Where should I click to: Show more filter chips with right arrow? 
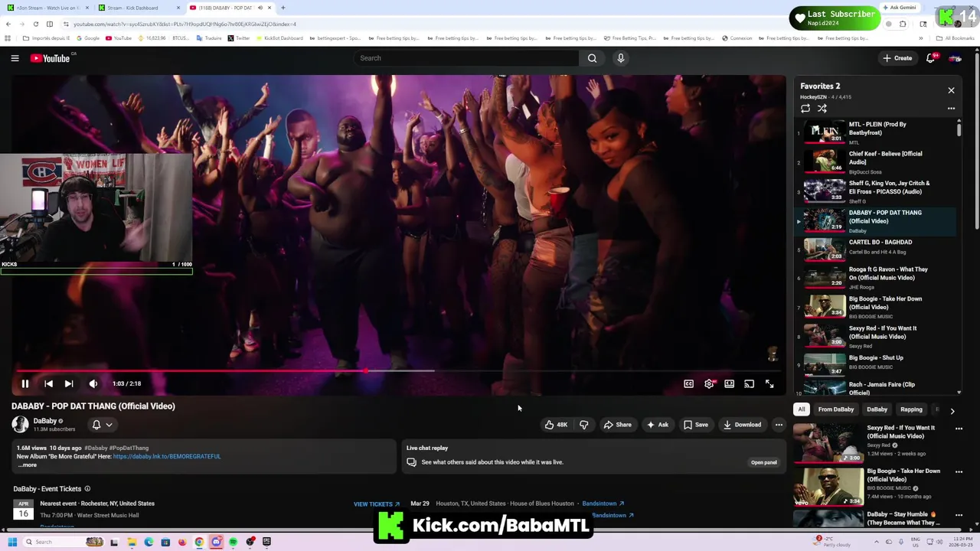pyautogui.click(x=952, y=411)
